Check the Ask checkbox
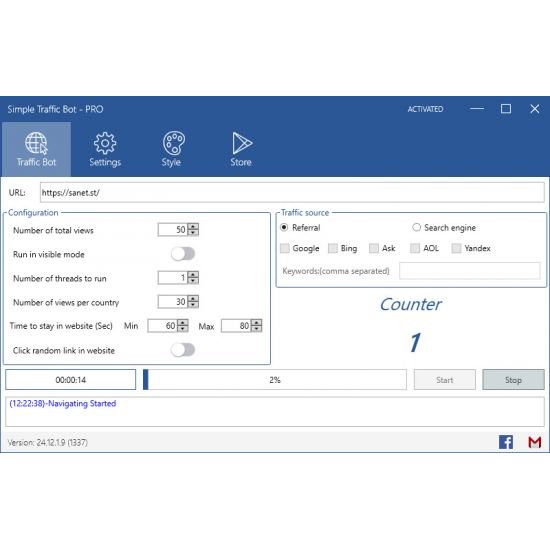This screenshot has height=550, width=550. [374, 248]
